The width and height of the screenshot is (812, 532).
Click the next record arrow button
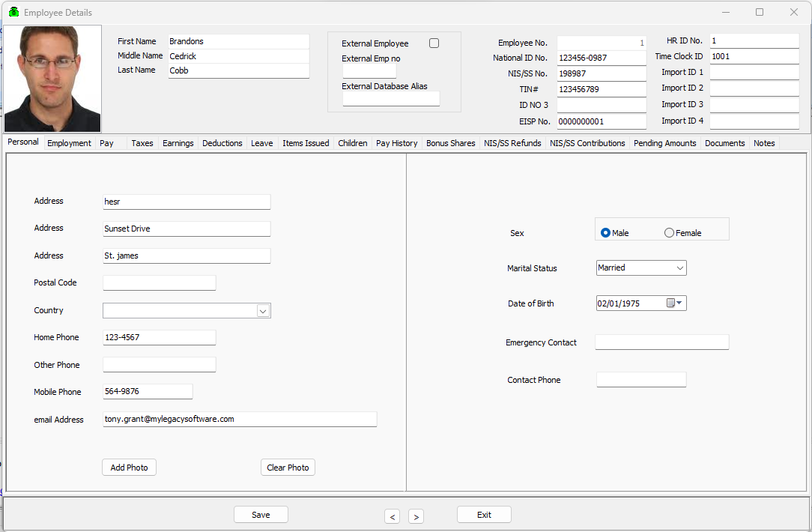[x=416, y=516]
